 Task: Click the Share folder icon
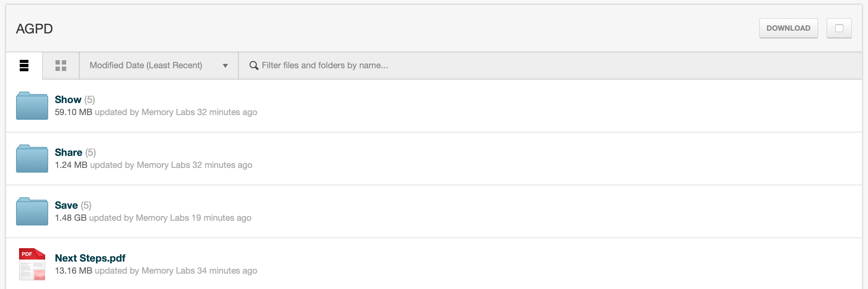click(32, 159)
